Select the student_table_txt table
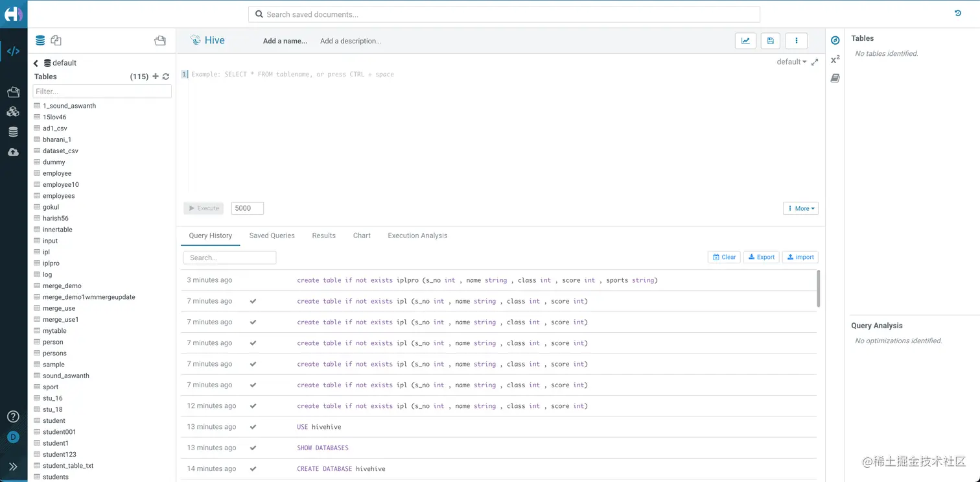This screenshot has height=482, width=980. click(x=68, y=466)
